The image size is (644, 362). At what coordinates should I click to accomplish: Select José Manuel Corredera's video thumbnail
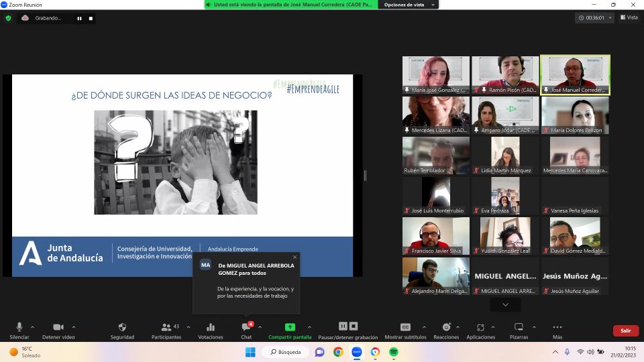[576, 74]
